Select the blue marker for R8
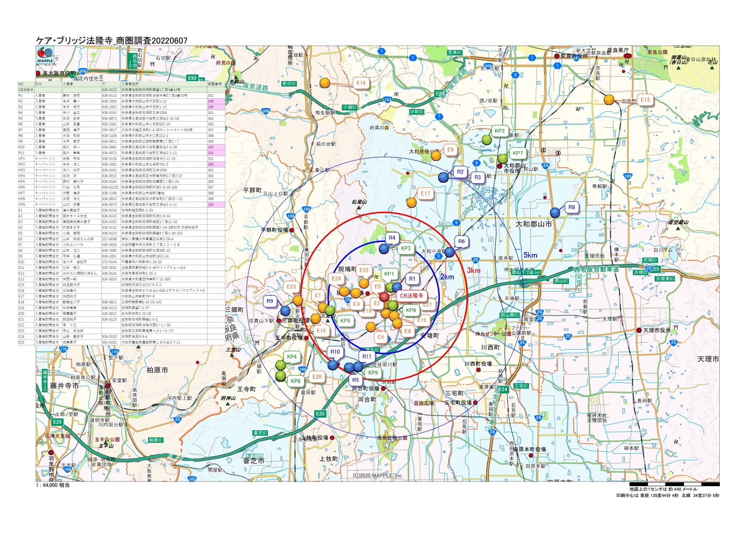This screenshot has width=756, height=534. (555, 213)
